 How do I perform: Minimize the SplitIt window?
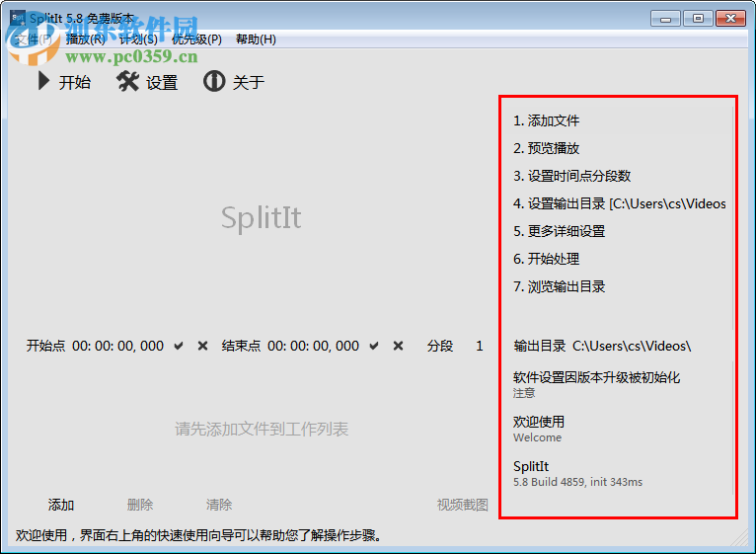(x=666, y=19)
